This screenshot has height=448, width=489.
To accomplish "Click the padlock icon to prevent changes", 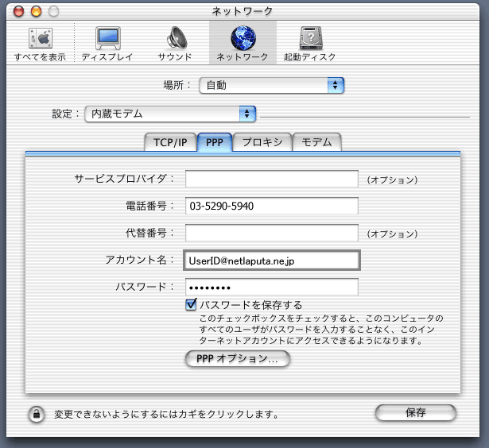I will 37,415.
